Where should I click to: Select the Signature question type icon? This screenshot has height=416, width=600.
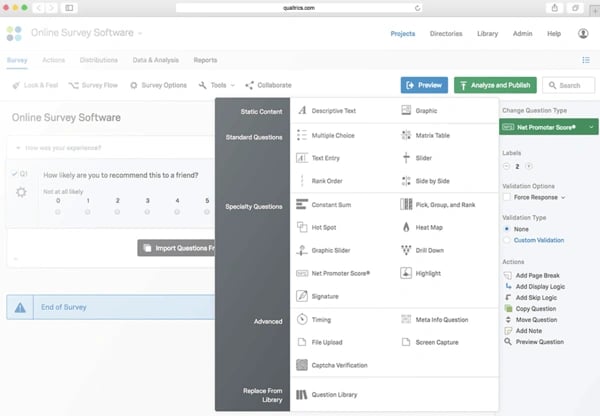click(x=302, y=296)
